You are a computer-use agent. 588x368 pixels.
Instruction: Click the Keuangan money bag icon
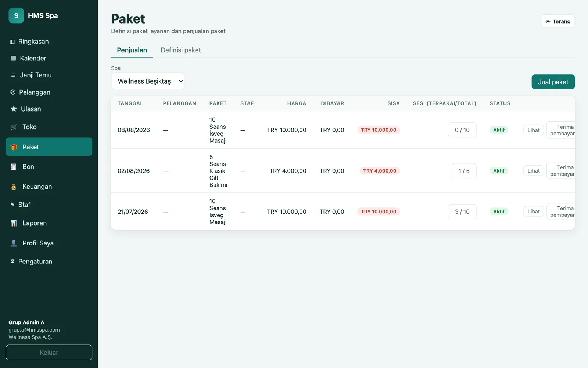click(14, 187)
